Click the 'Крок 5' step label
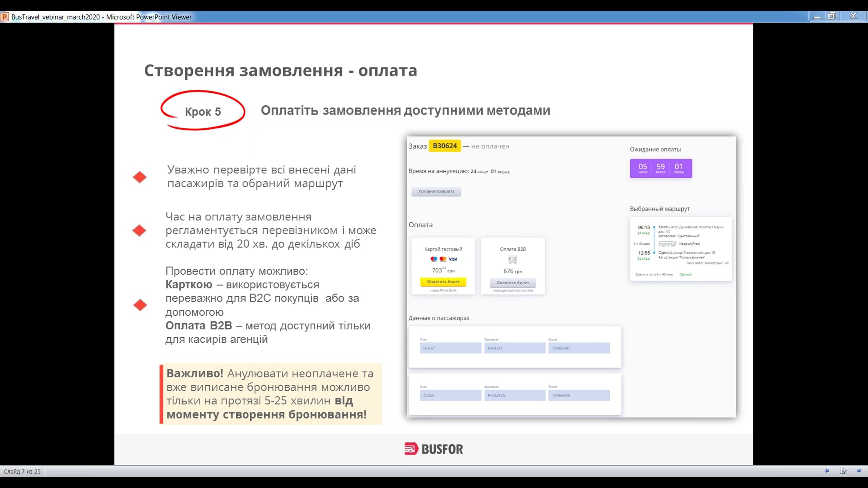The height and width of the screenshot is (488, 868). click(203, 111)
